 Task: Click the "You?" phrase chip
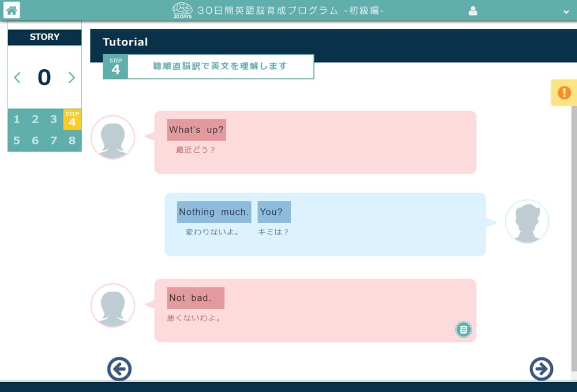click(x=274, y=212)
